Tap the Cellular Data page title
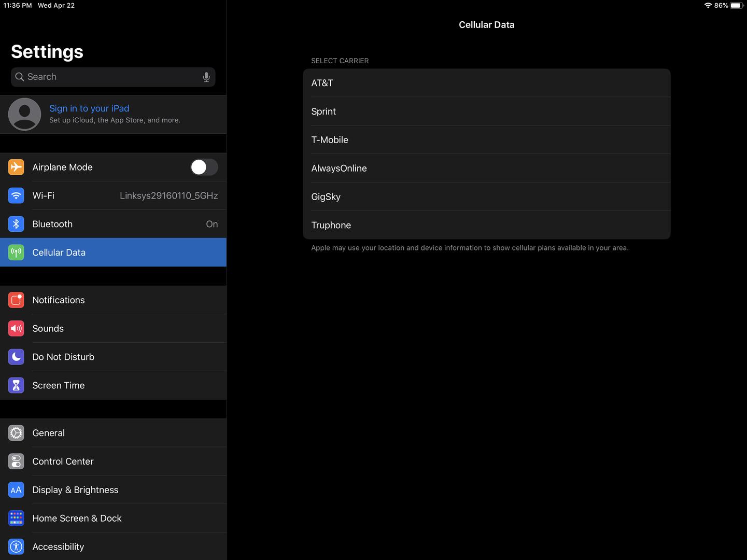The height and width of the screenshot is (560, 747). pos(487,25)
